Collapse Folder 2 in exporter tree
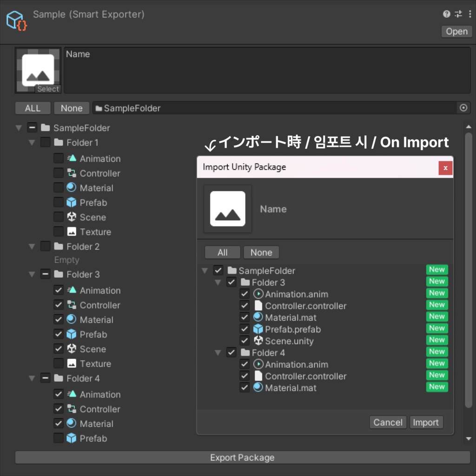The image size is (476, 476). (x=32, y=246)
